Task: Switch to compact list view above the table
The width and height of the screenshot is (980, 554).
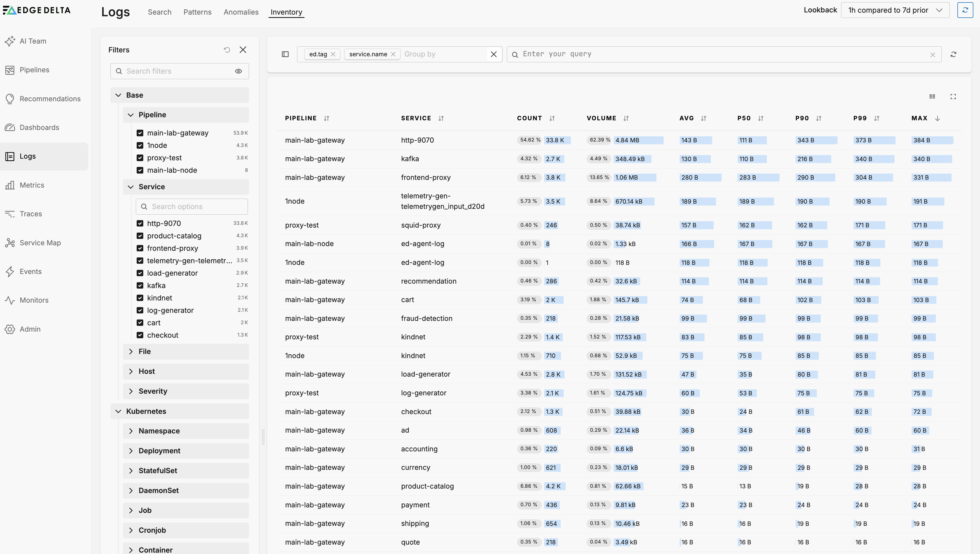Action: click(x=932, y=96)
